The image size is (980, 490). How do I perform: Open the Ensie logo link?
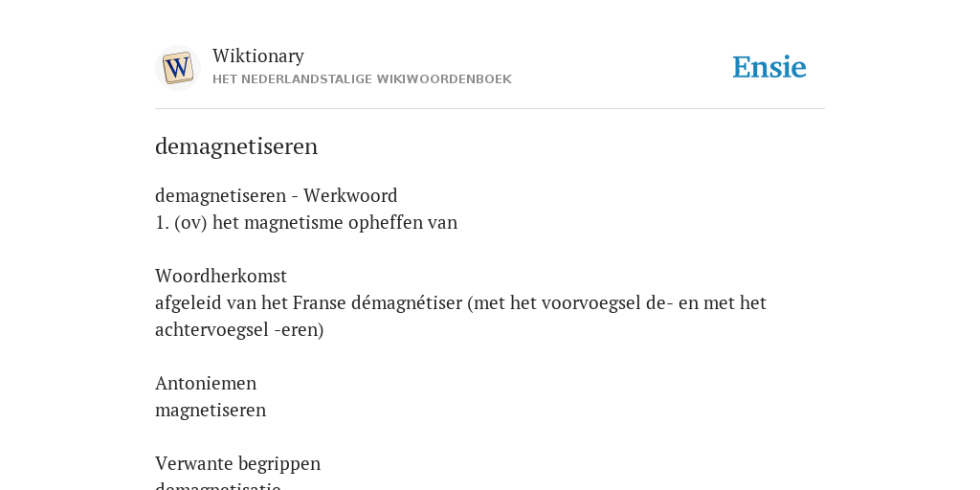coord(769,67)
